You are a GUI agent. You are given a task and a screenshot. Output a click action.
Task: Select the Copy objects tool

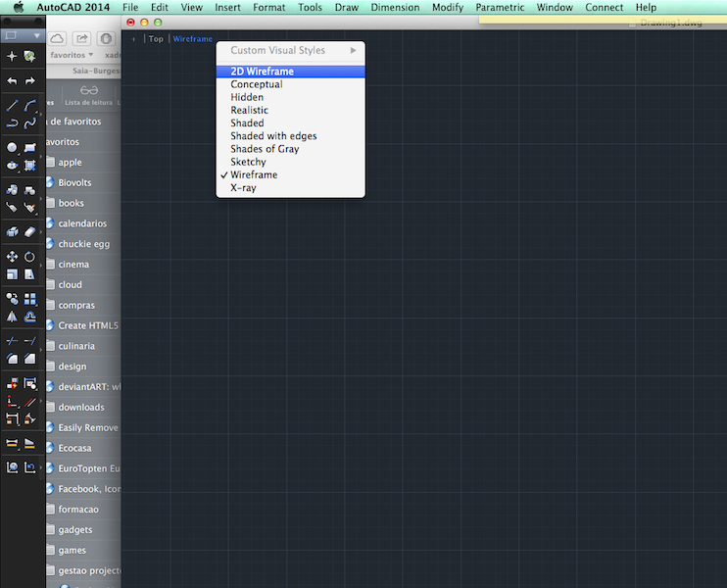click(12, 299)
